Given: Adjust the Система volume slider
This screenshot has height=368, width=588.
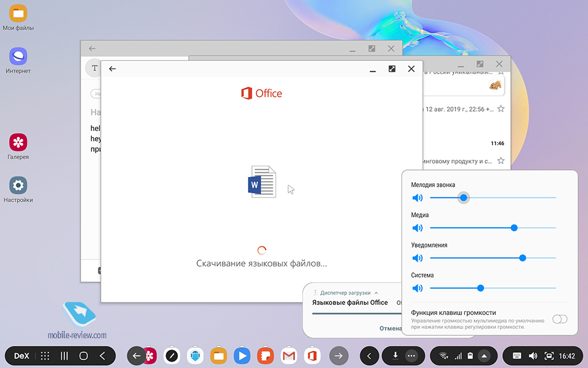Looking at the screenshot, I should (493, 288).
